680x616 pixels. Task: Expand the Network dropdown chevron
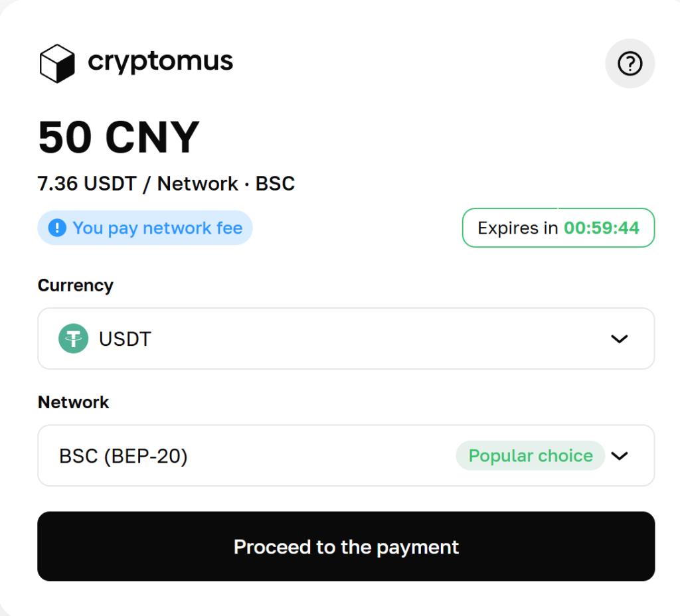coord(620,455)
